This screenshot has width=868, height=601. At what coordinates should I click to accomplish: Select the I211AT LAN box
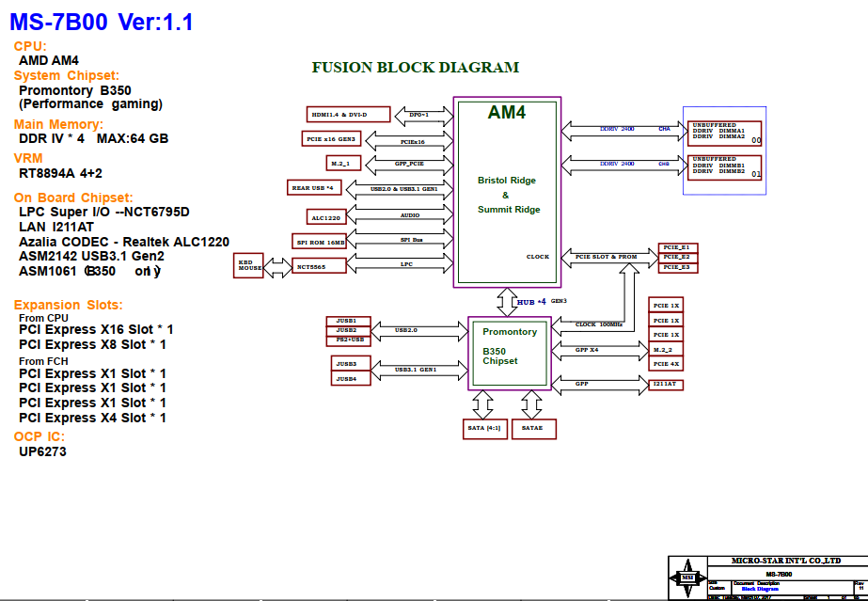click(x=666, y=385)
